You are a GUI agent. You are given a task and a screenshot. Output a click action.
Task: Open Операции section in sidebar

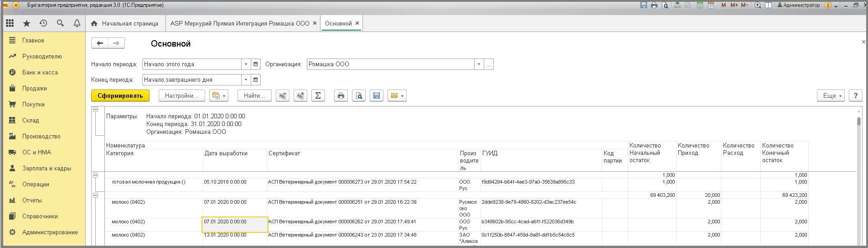pyautogui.click(x=44, y=184)
